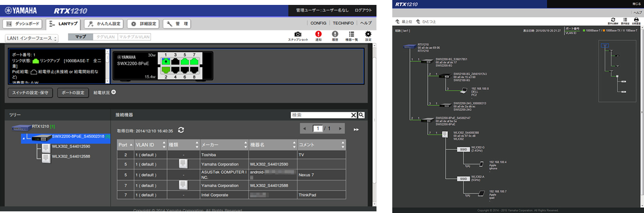Click the double-arrow icon beside the pager
The height and width of the screenshot is (213, 644).
pos(356,129)
